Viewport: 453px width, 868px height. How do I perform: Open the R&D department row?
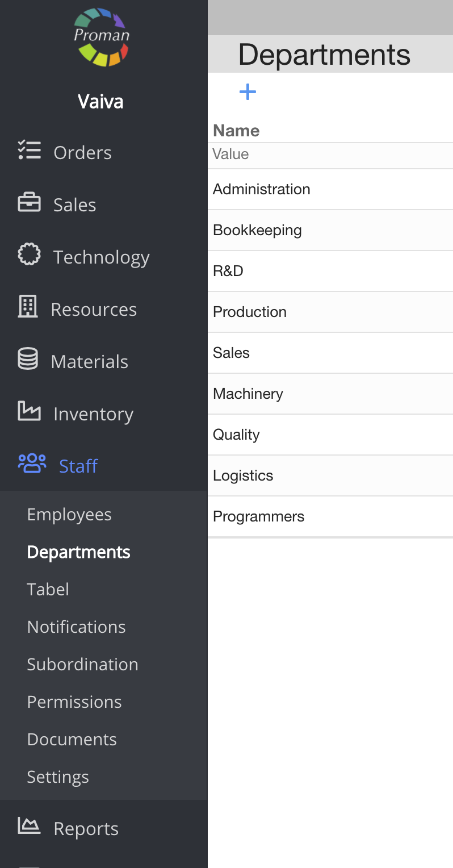(x=329, y=271)
